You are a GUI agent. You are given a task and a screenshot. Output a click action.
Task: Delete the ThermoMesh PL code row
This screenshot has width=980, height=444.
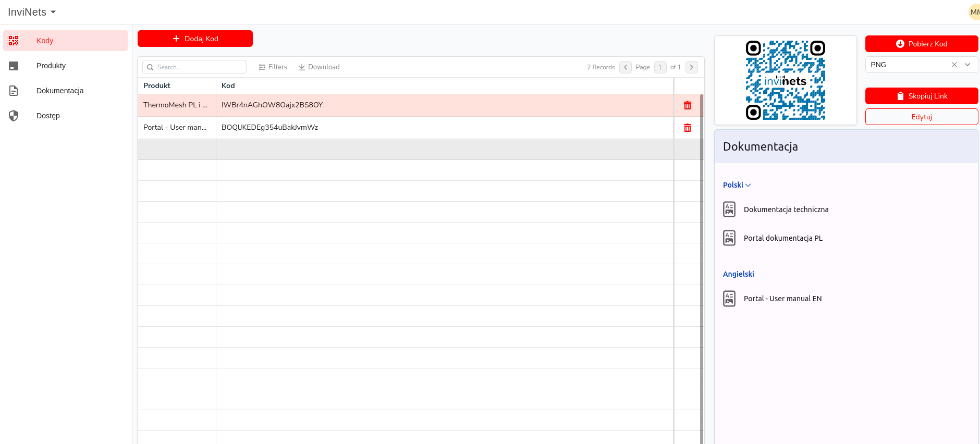[x=688, y=105]
